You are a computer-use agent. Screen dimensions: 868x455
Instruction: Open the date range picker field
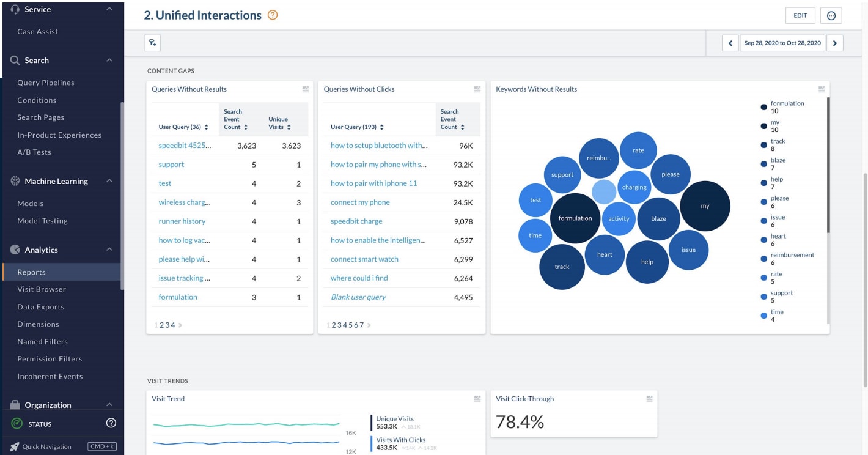tap(782, 43)
